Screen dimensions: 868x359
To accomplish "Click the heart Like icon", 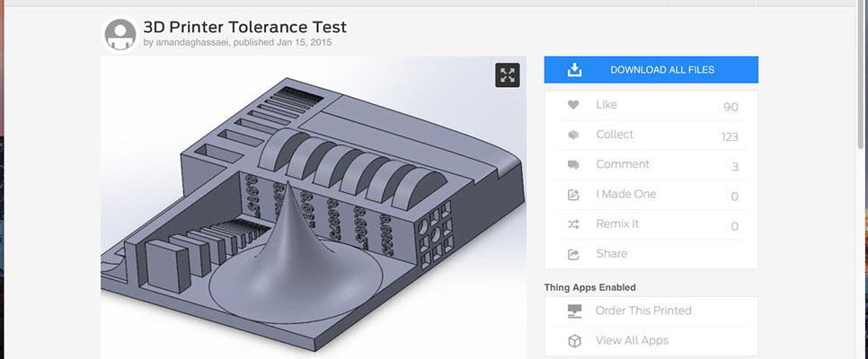I will click(573, 105).
